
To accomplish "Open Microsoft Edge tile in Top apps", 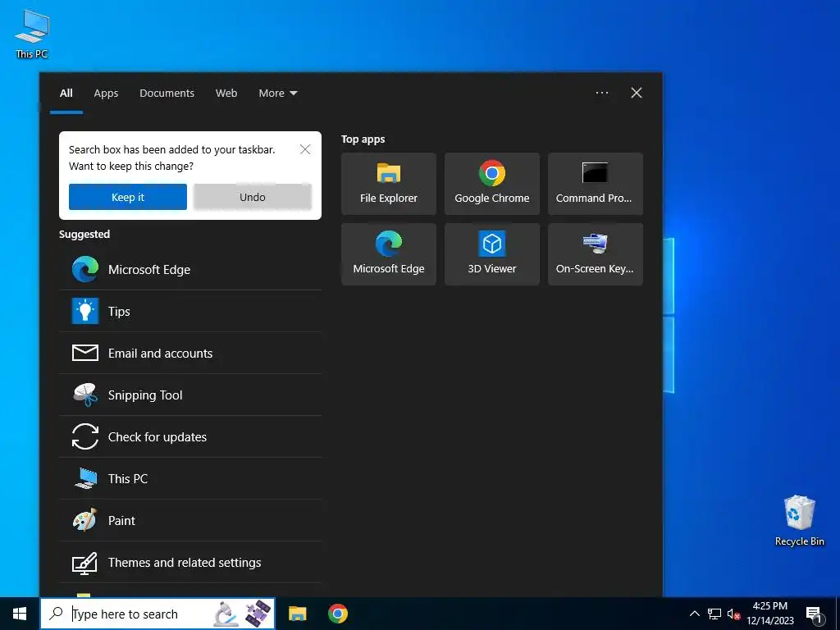I will 388,254.
